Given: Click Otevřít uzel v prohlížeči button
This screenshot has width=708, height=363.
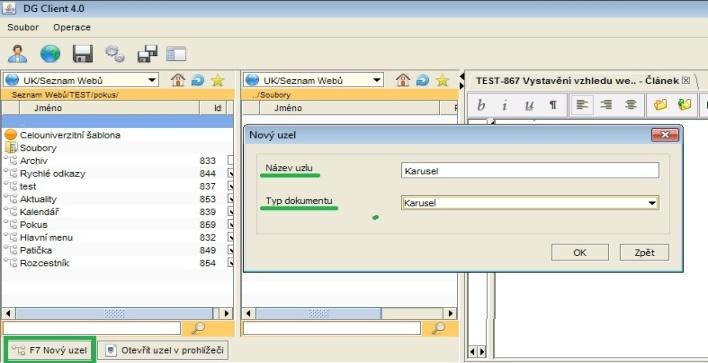Looking at the screenshot, I should [163, 350].
